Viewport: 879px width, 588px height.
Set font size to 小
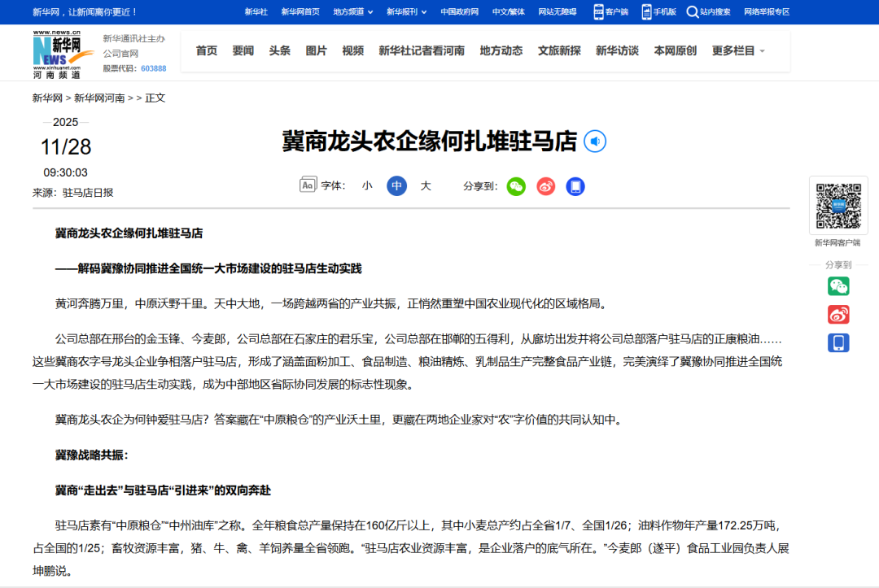tap(367, 186)
